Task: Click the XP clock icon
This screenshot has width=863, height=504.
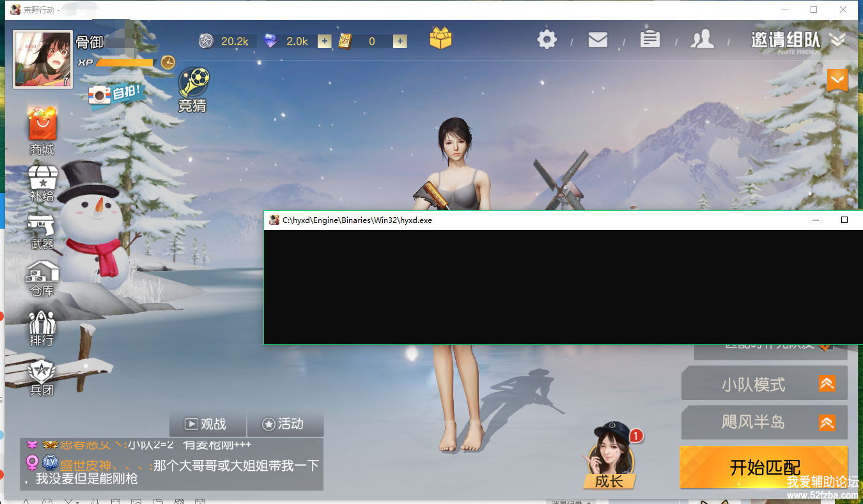Action: tap(167, 62)
